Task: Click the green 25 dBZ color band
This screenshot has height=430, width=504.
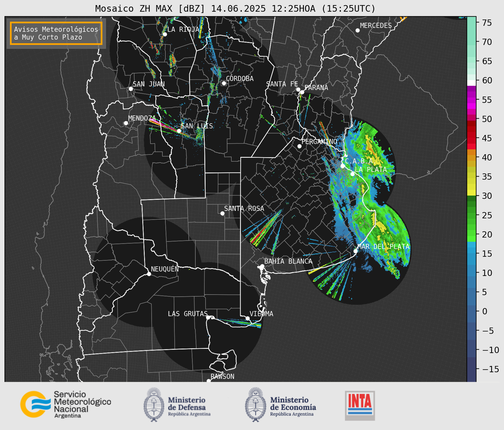Action: (x=471, y=215)
